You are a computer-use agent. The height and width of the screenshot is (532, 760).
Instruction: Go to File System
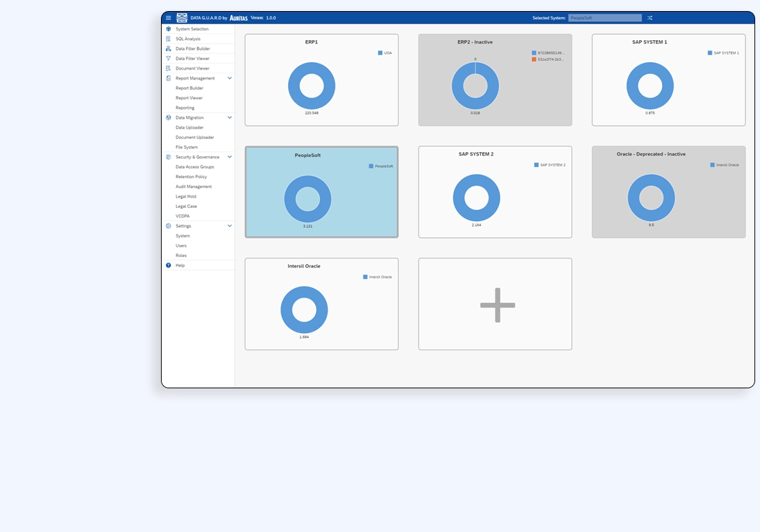pos(187,147)
